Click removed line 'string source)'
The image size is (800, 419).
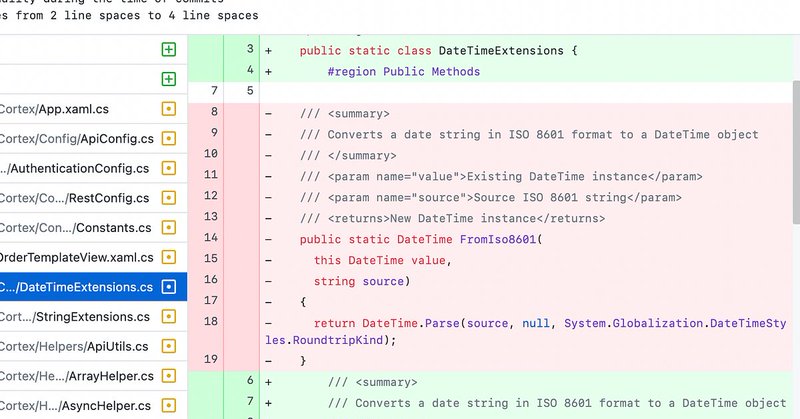coord(362,281)
